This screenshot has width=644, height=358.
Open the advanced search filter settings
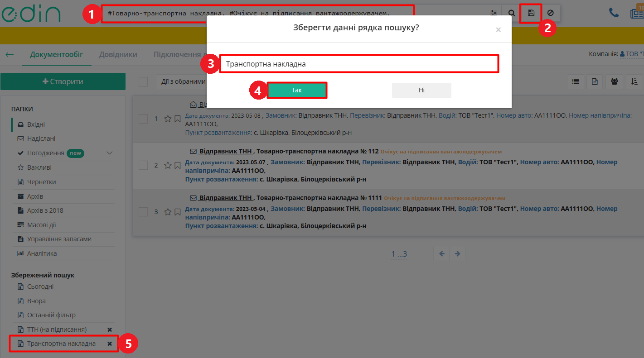click(494, 13)
